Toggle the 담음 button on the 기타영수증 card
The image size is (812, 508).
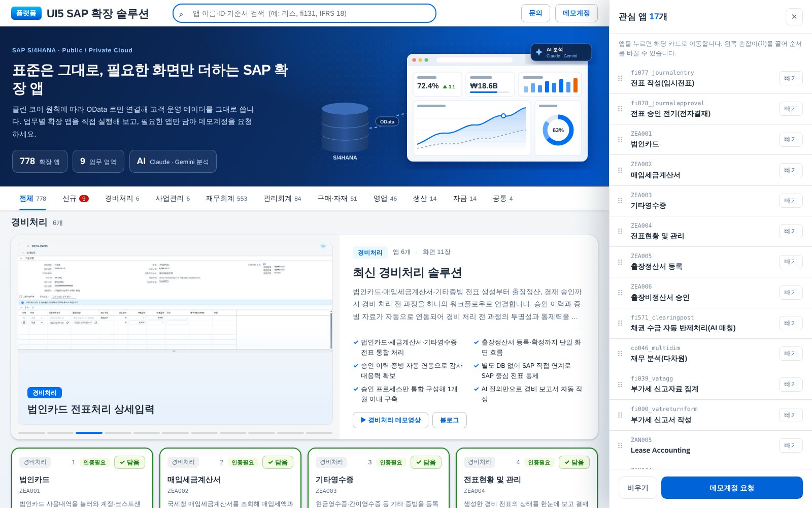coord(426,462)
